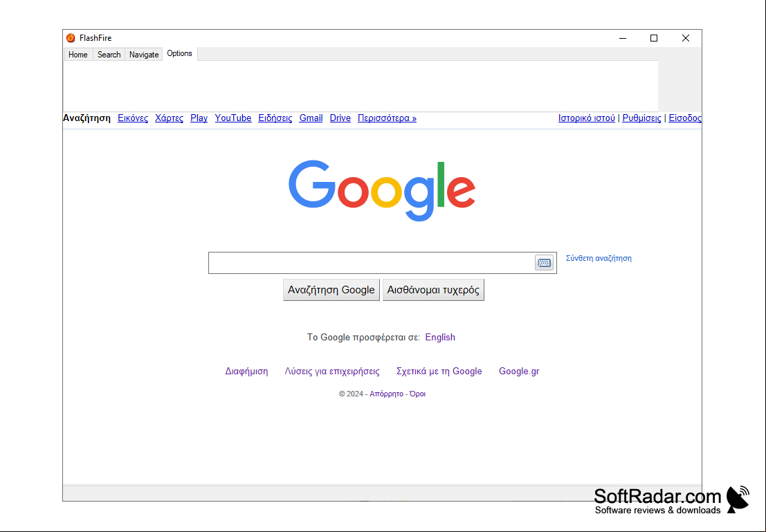The height and width of the screenshot is (532, 766).
Task: Open the Διαφήμιση link
Action: 247,372
